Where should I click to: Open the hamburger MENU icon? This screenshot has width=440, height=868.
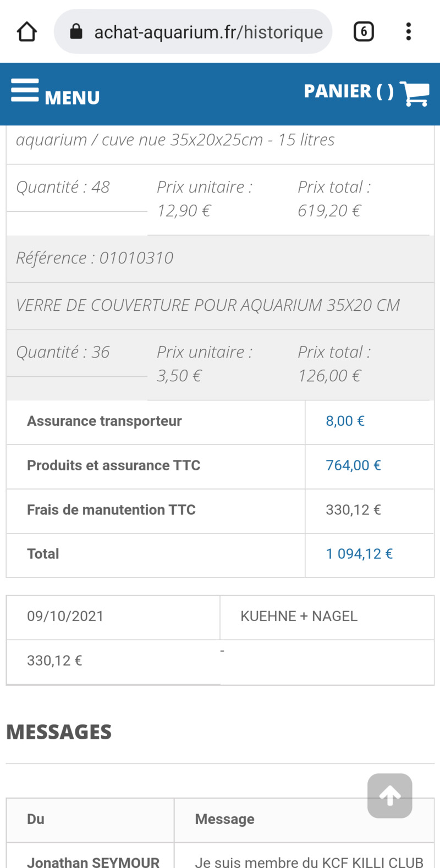click(x=25, y=90)
